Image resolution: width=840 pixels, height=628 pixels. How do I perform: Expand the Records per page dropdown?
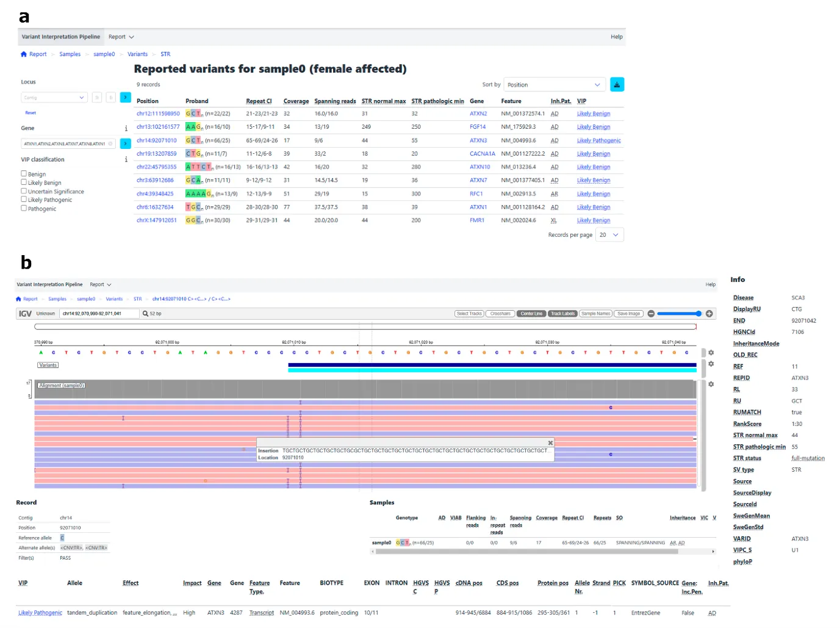click(x=609, y=235)
